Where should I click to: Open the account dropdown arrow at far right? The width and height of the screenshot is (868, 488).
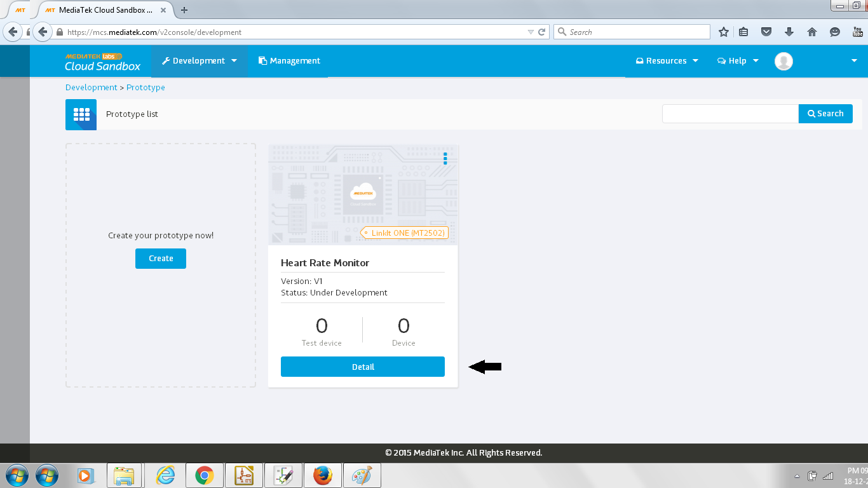[x=853, y=61]
